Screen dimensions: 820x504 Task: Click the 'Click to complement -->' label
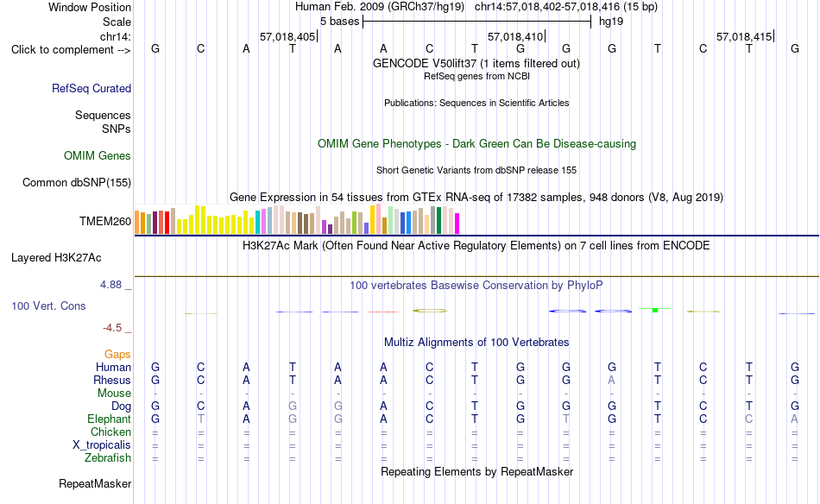coord(71,50)
